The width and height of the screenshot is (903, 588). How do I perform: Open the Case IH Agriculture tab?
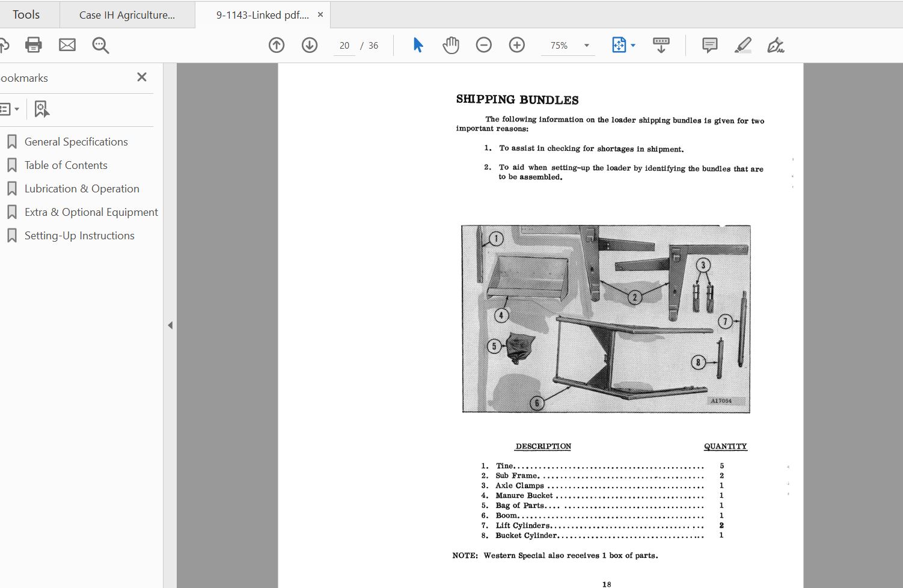(127, 14)
